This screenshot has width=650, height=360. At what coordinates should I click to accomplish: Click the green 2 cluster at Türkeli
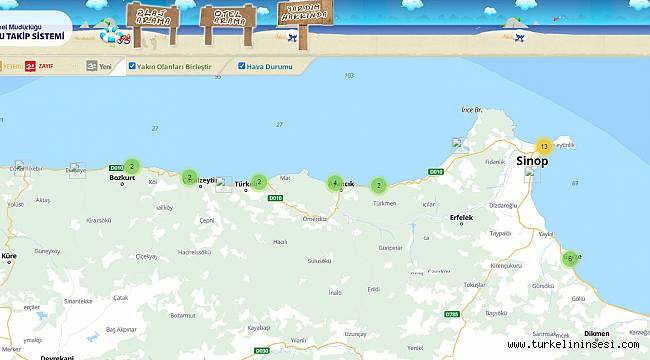click(259, 182)
